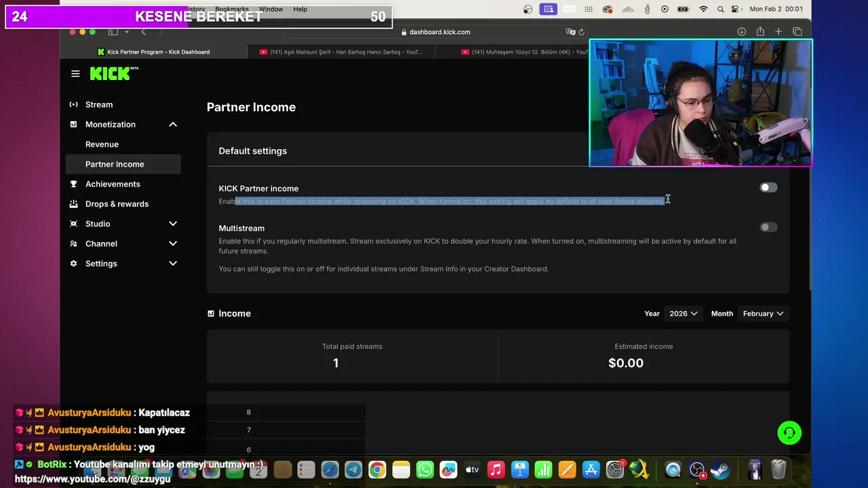
Task: Expand the Studio section chevron
Action: pos(173,224)
